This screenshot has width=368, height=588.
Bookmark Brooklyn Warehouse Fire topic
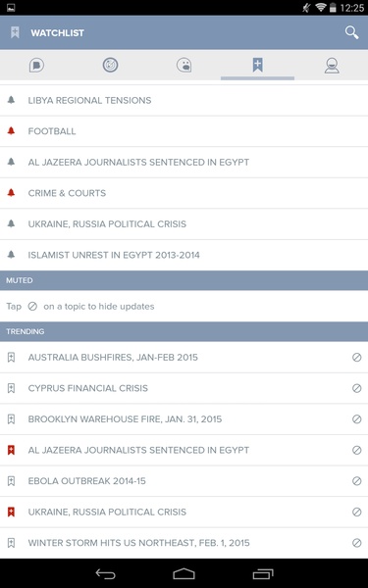11,418
